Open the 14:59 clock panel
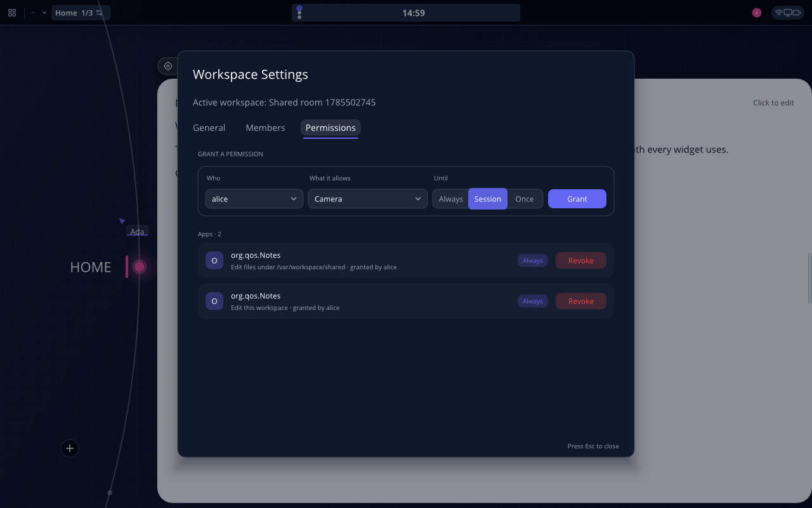 click(414, 13)
